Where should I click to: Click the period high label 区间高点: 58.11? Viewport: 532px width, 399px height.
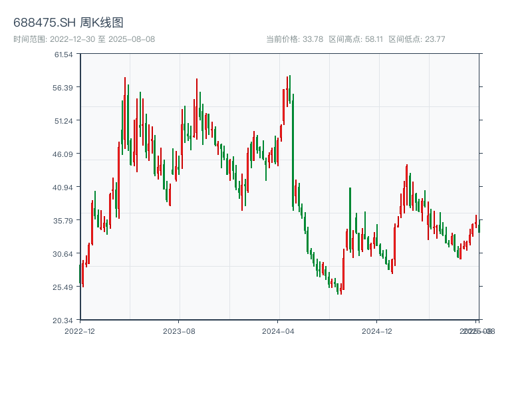(356, 39)
